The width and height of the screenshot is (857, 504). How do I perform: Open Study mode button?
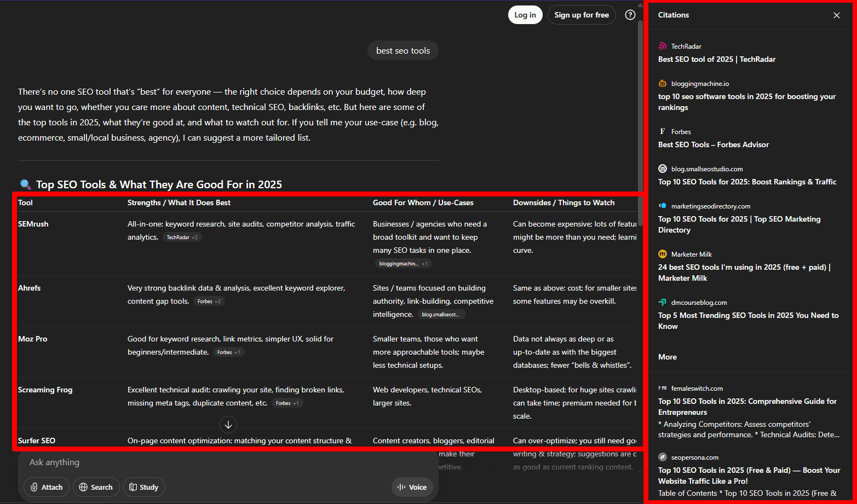point(144,487)
